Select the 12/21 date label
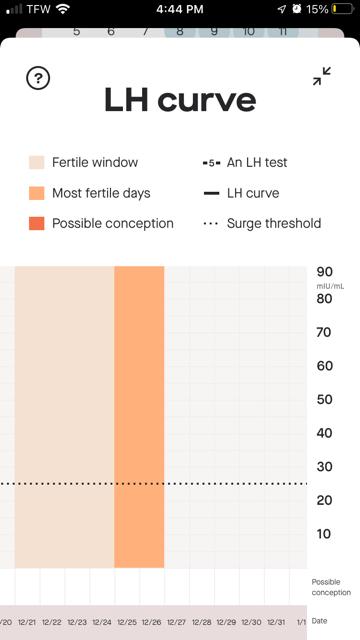This screenshot has height=640, width=360. [x=27, y=622]
